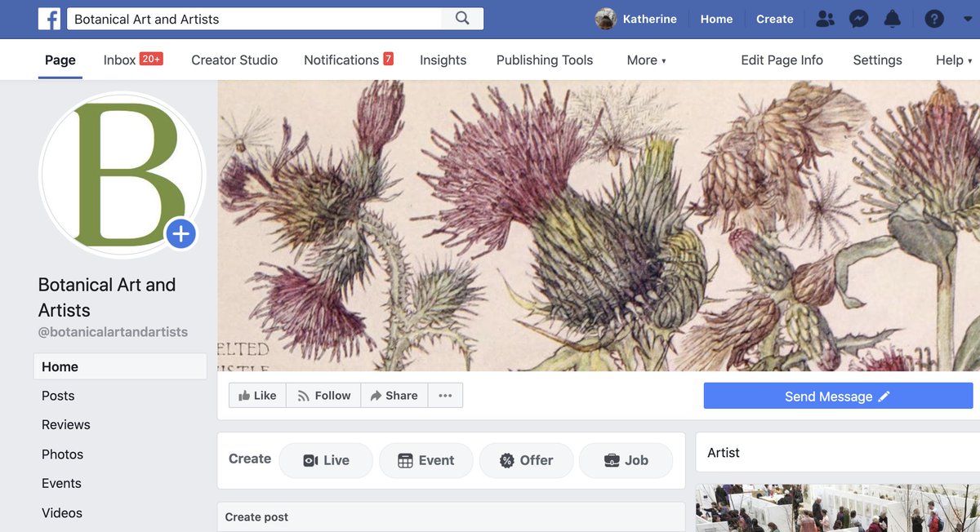The width and height of the screenshot is (980, 532).
Task: Click the thistle cover photo
Action: [x=598, y=226]
